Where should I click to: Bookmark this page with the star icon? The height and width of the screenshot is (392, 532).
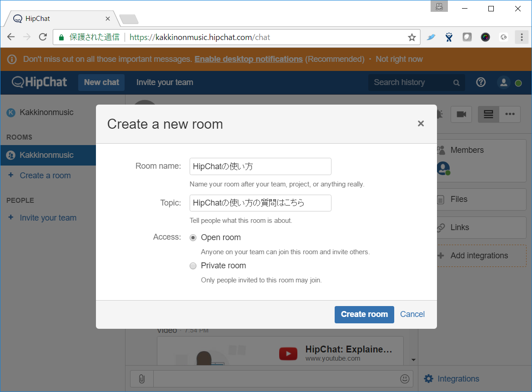pos(412,37)
